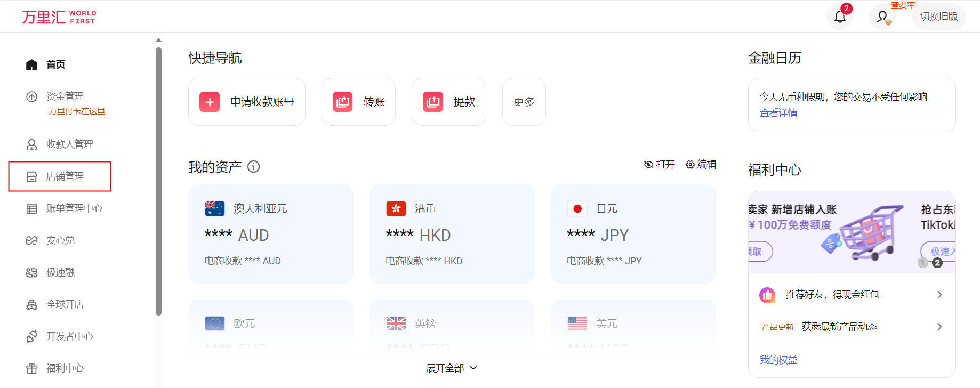980x388 pixels.
Task: Open the 澳大利亚元 AUD asset card
Action: pos(270,234)
